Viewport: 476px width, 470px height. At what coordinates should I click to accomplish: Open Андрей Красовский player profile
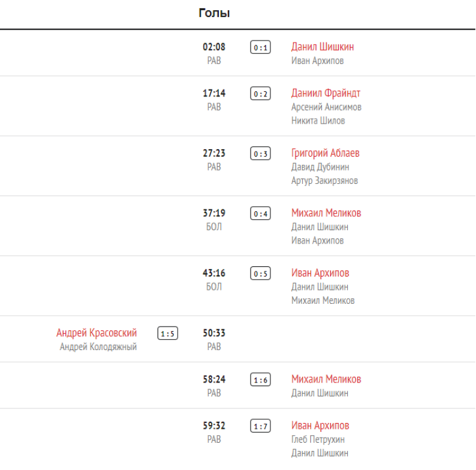point(96,333)
